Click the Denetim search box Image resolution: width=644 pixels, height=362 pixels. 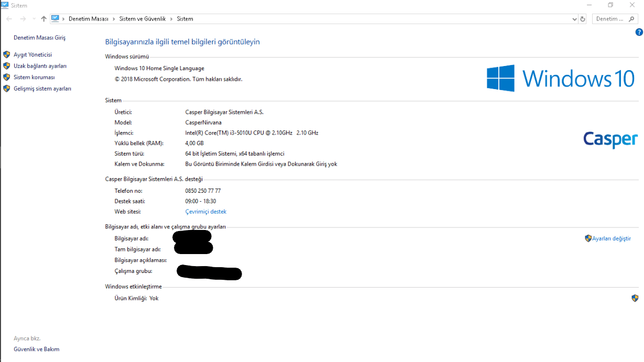pos(616,19)
